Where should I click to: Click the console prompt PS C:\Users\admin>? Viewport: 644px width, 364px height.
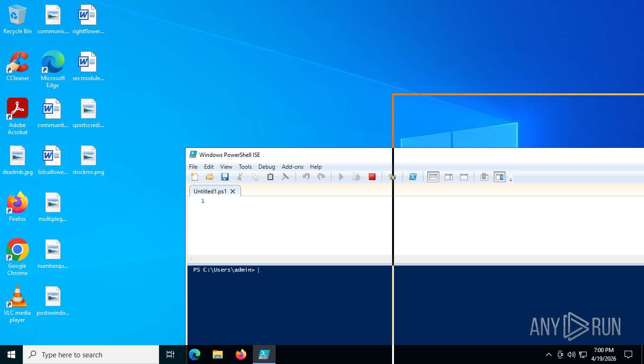224,270
